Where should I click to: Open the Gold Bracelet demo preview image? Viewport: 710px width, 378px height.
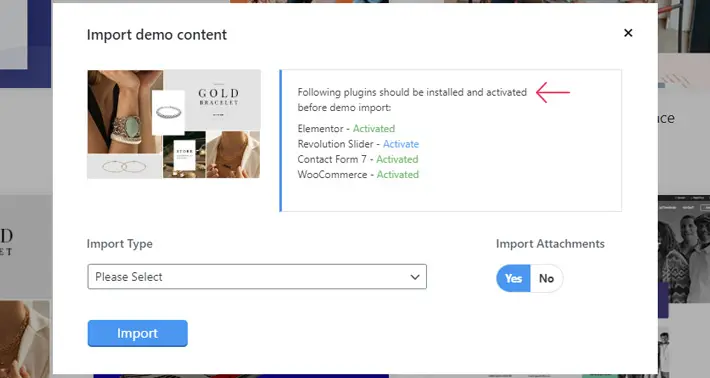[x=174, y=124]
